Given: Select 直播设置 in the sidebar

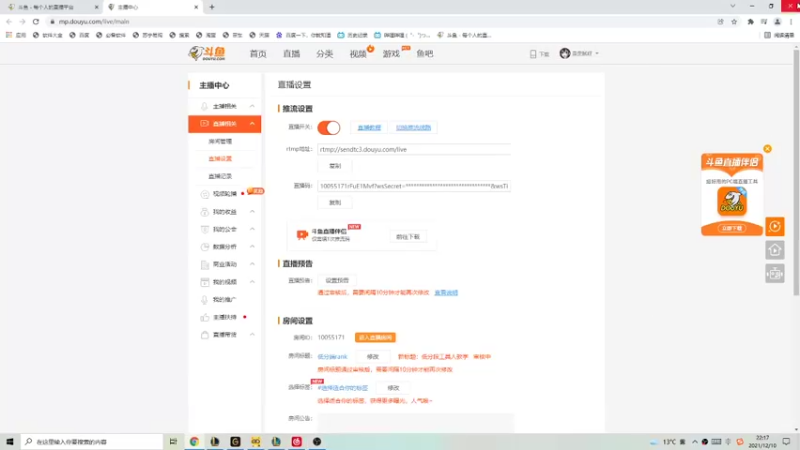Looking at the screenshot, I should click(x=220, y=159).
